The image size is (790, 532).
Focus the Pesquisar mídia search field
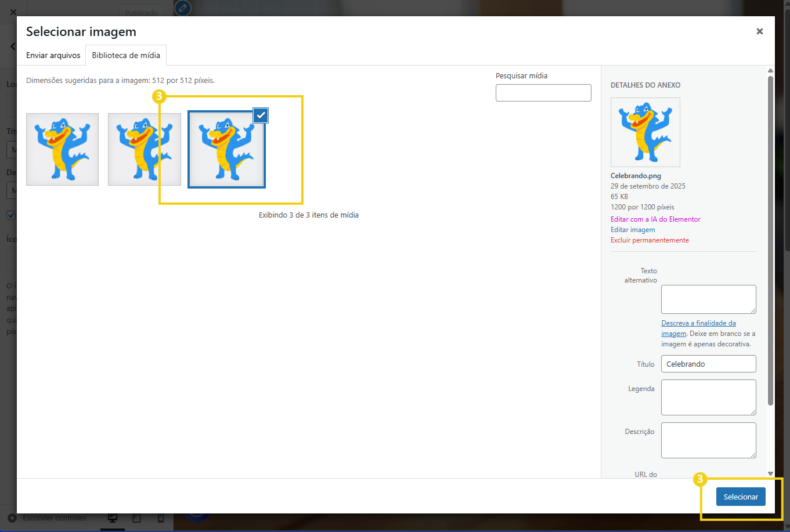click(543, 93)
